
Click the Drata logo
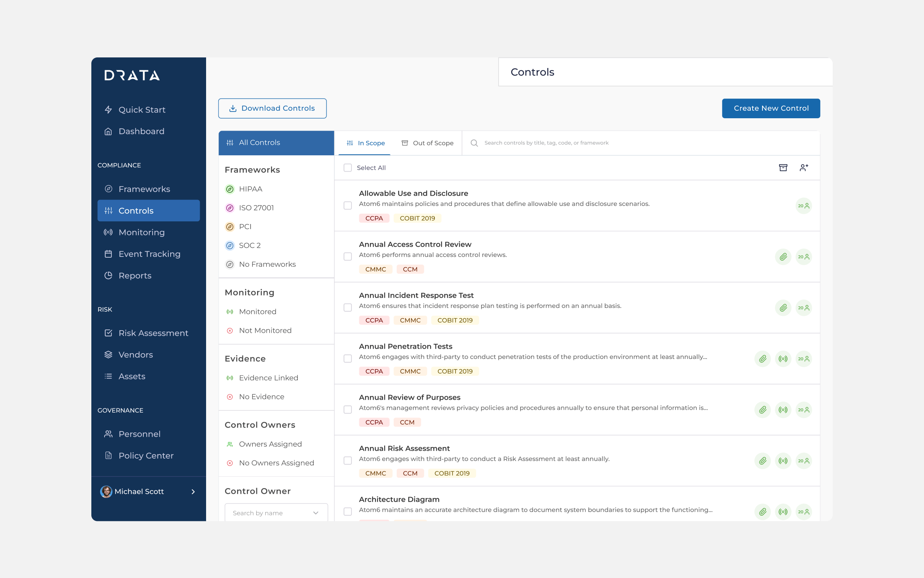(x=132, y=75)
